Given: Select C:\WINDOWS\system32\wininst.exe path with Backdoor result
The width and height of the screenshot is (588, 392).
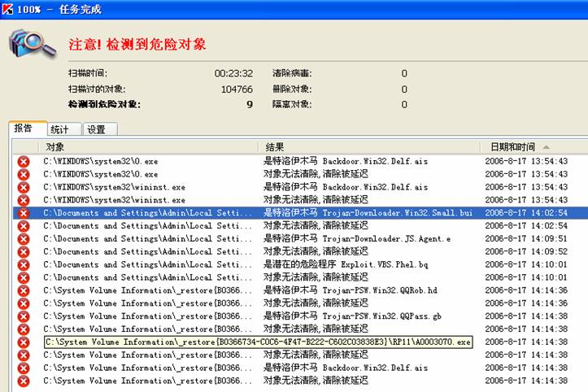Looking at the screenshot, I should (x=115, y=187).
